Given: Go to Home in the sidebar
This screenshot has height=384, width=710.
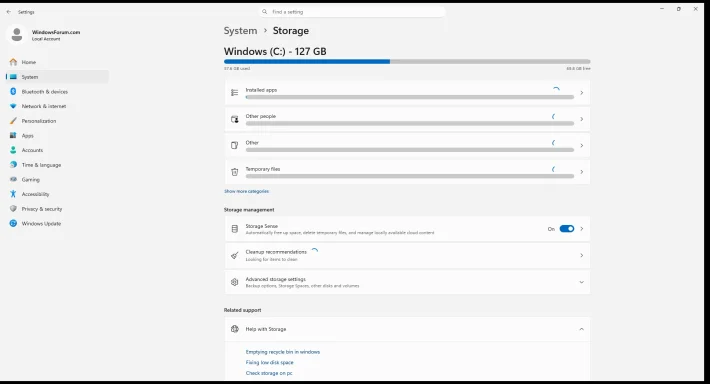Looking at the screenshot, I should [57, 62].
